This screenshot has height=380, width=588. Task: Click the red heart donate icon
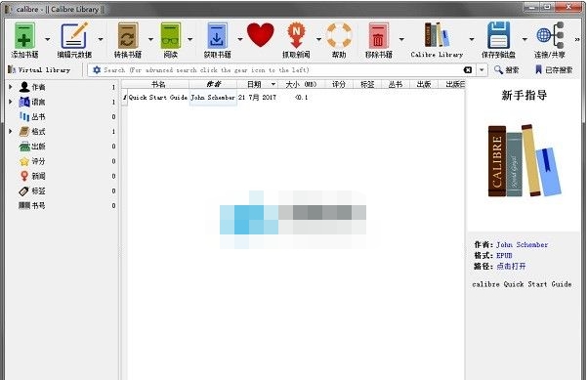point(261,34)
